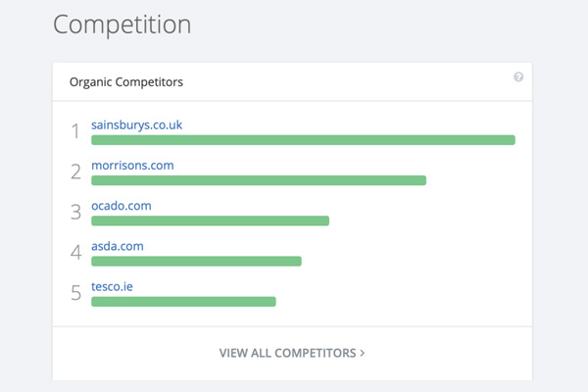Click the Organic Competitors panel title
The height and width of the screenshot is (392, 588).
tap(125, 82)
